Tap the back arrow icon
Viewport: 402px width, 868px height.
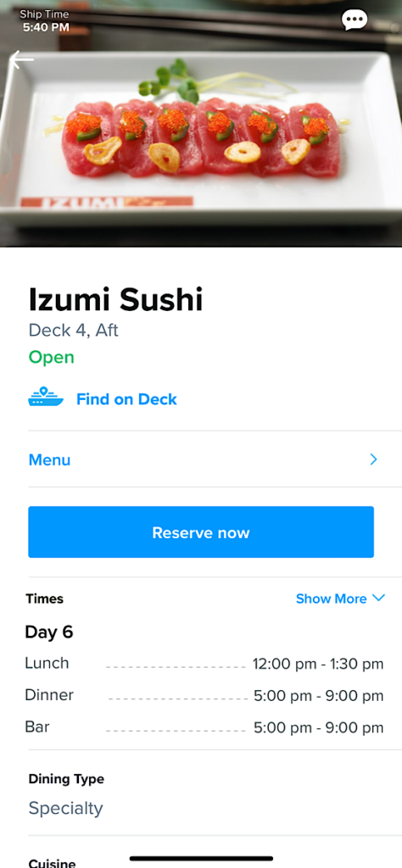[x=21, y=59]
